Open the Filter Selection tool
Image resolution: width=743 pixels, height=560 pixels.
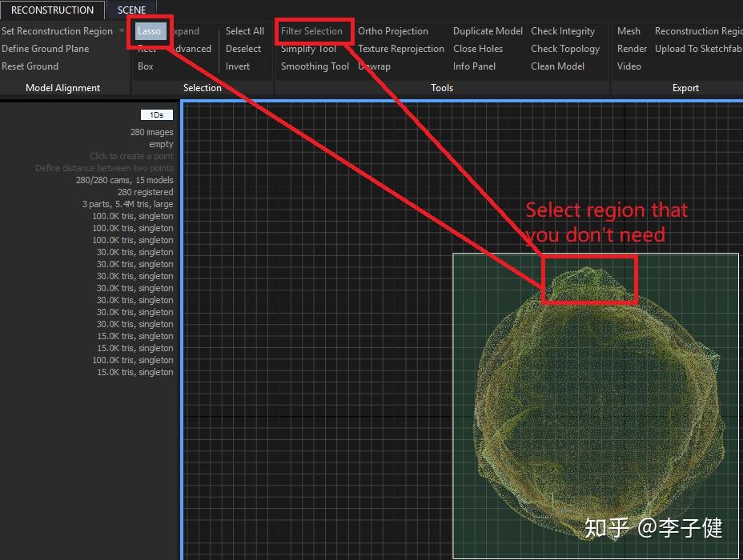(313, 31)
